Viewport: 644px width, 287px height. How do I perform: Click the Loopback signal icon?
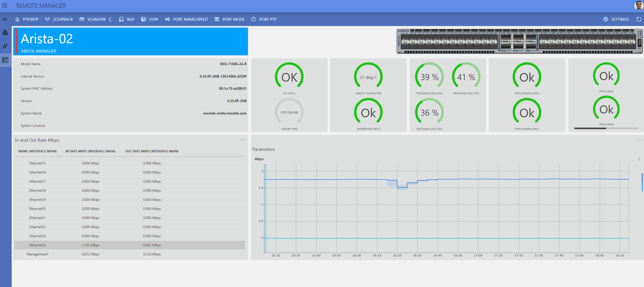47,19
